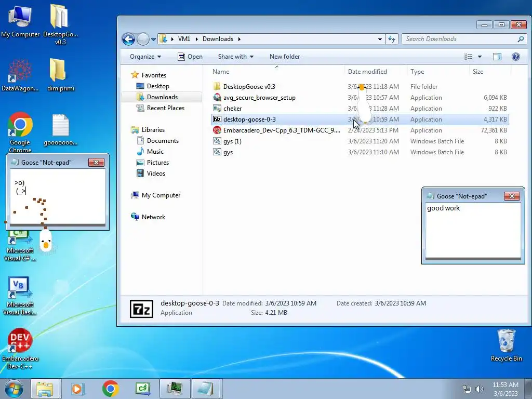Go forward in Explorer navigation
Image resolution: width=532 pixels, height=399 pixels.
coord(143,39)
